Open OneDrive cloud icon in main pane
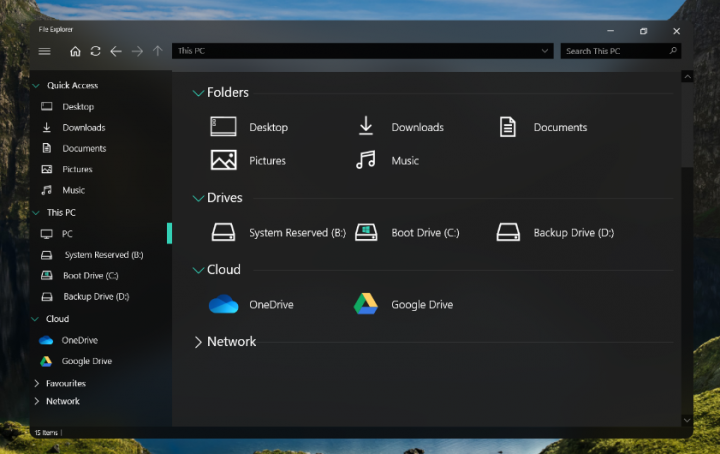The image size is (720, 454). 224,304
